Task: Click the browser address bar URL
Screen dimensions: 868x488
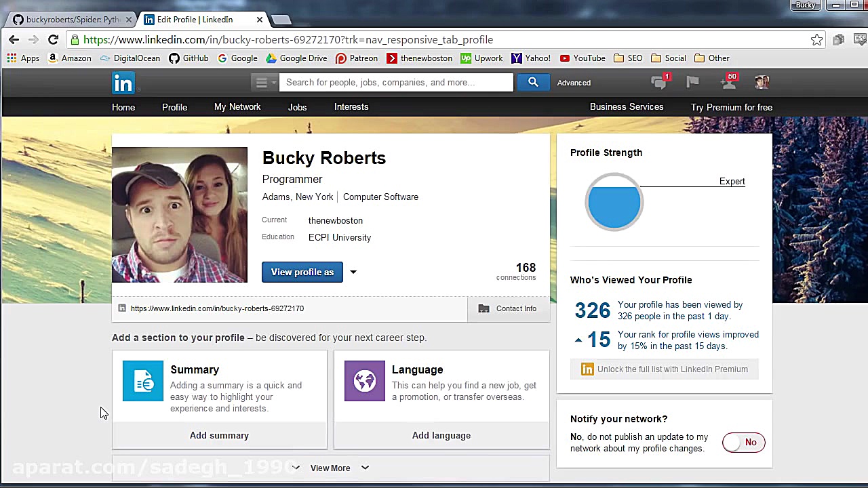Action: pyautogui.click(x=288, y=39)
